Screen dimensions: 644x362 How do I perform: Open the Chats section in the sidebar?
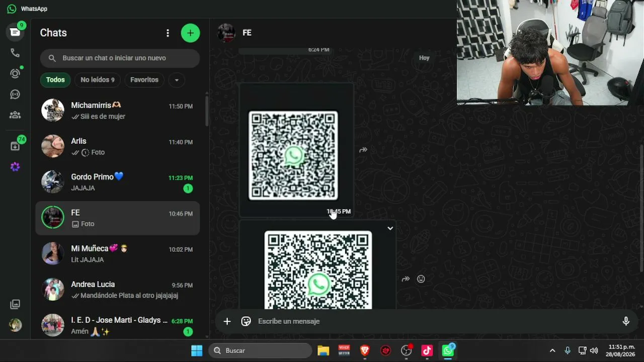[x=15, y=32]
